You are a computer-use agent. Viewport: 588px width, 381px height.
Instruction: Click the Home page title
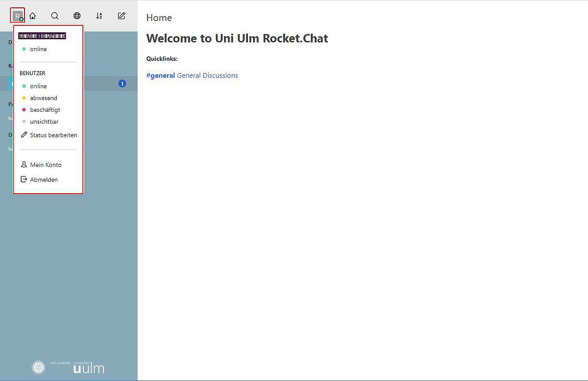pos(159,18)
